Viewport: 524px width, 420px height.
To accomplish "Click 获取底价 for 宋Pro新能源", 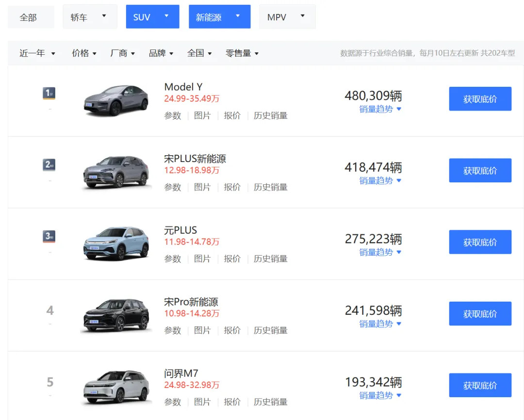I will (480, 313).
